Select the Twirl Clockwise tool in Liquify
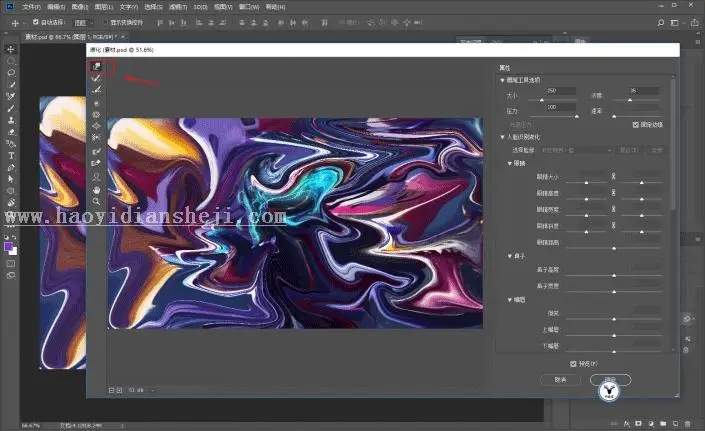 point(96,103)
